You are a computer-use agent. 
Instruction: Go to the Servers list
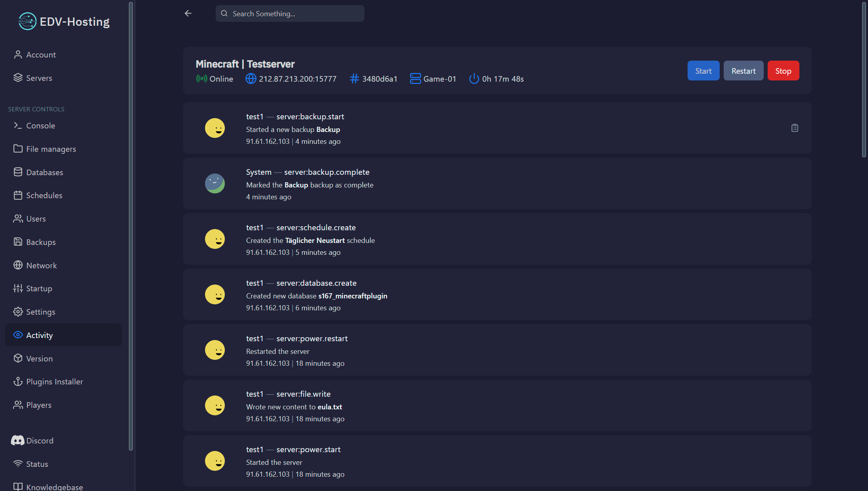click(x=63, y=78)
